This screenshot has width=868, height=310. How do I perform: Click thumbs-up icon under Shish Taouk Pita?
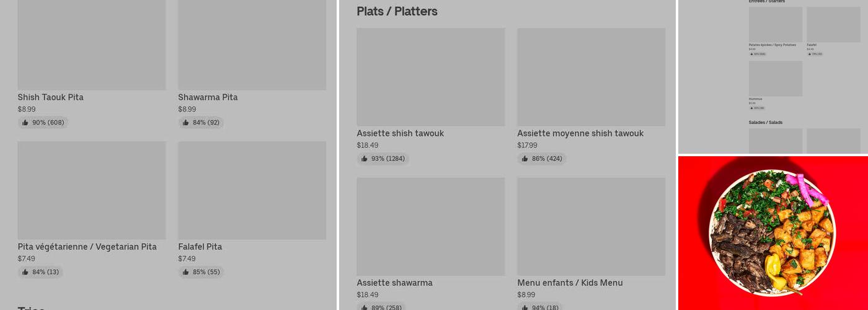pos(25,123)
